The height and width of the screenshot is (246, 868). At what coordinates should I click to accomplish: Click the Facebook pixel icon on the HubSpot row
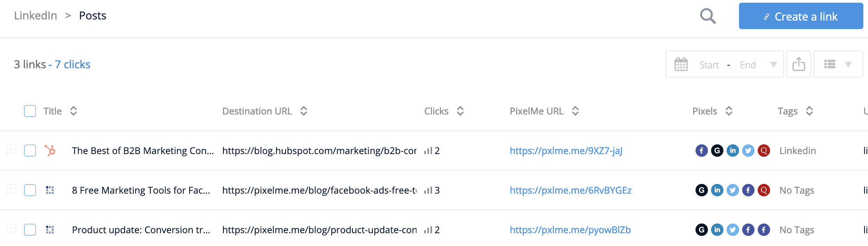pos(702,151)
